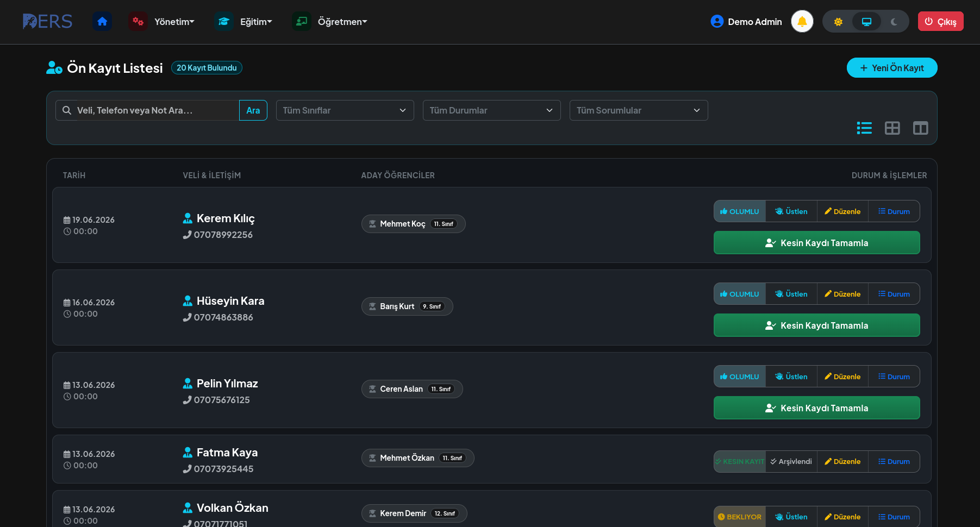Expand the Tüm Sınıflar dropdown
This screenshot has height=527, width=980.
pos(345,110)
